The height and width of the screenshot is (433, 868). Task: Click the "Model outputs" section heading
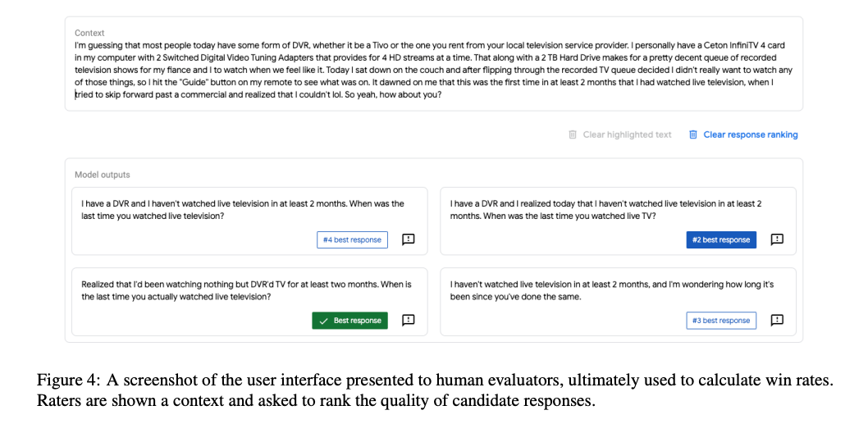coord(102,175)
